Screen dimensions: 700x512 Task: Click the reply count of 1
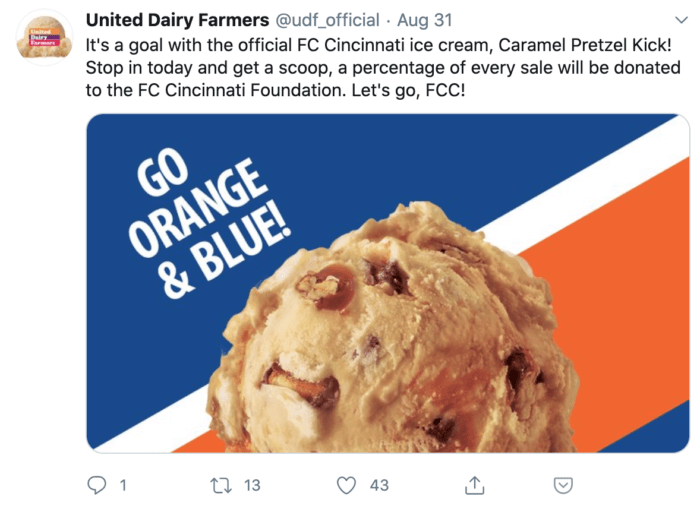[123, 485]
